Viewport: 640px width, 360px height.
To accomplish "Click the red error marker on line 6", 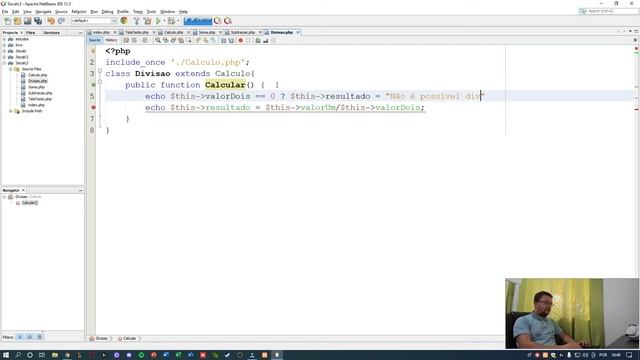I will [x=93, y=107].
